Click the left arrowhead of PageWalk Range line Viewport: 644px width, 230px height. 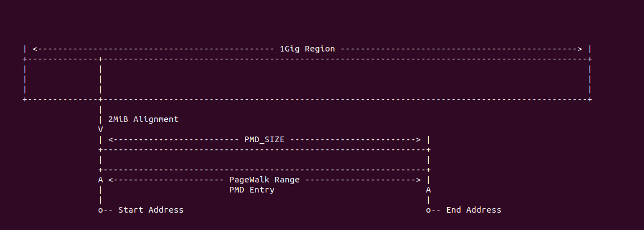tap(110, 180)
